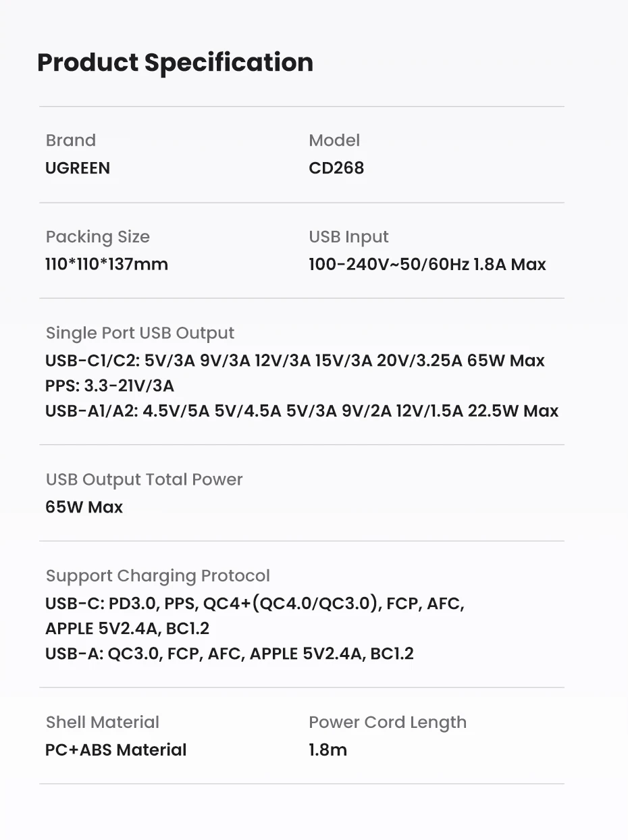This screenshot has width=628, height=840.
Task: Select the UGREEN brand value
Action: point(78,168)
